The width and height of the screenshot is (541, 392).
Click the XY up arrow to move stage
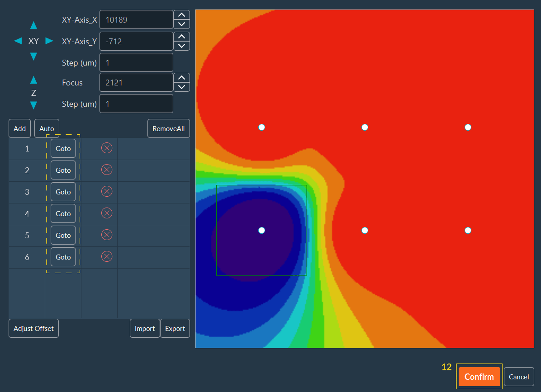[33, 25]
